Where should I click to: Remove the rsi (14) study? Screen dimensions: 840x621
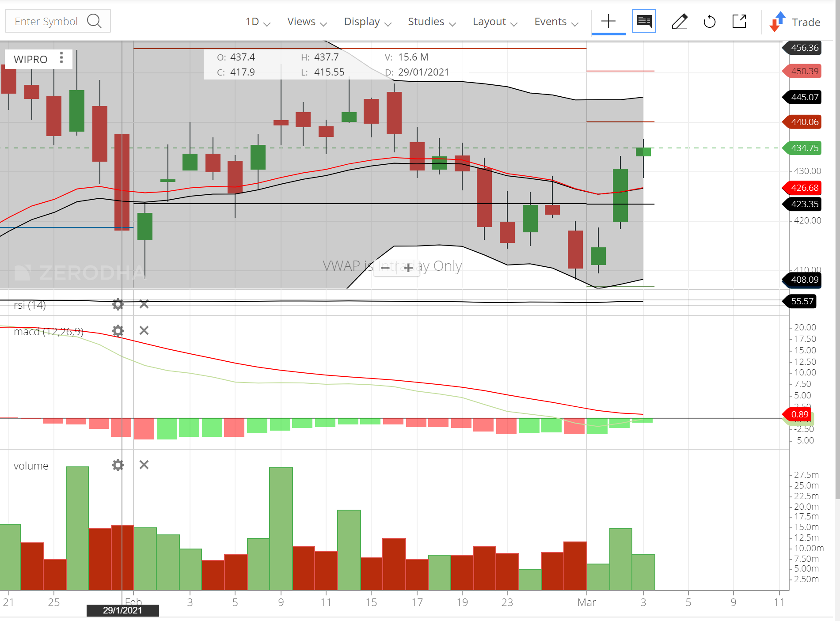(144, 304)
